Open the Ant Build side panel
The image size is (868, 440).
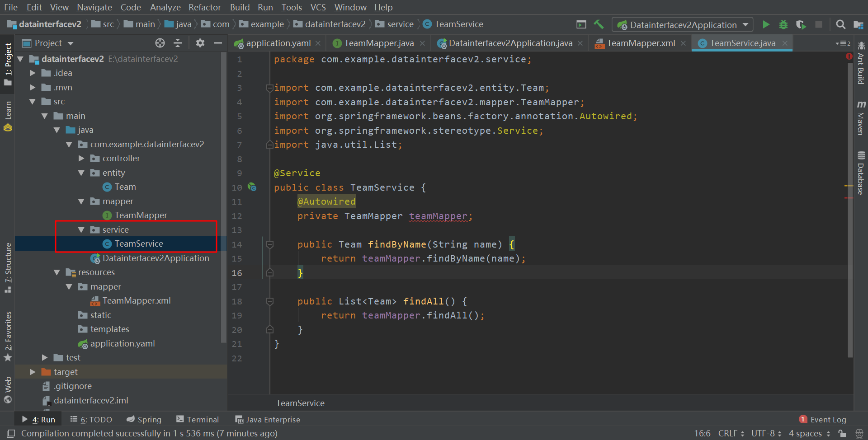click(861, 63)
